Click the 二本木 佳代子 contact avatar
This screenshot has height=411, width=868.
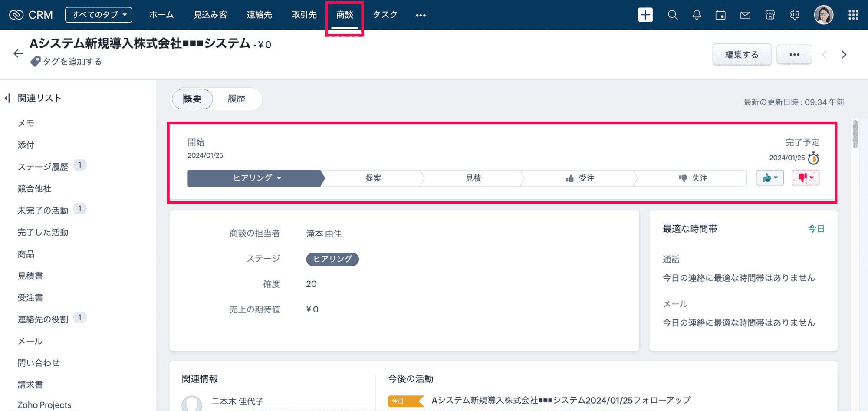pos(192,403)
